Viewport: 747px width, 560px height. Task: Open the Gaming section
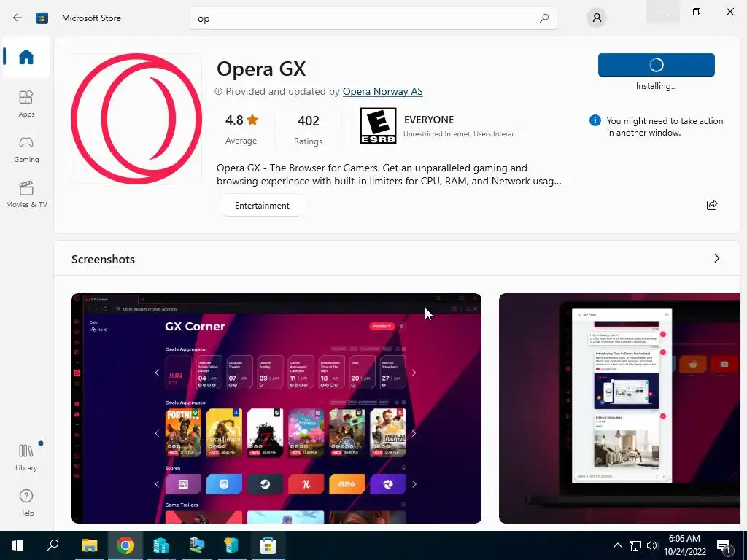26,149
